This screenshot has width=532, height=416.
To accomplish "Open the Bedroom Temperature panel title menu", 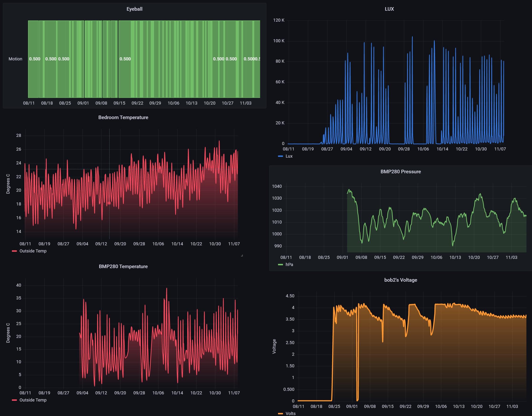I will [x=123, y=117].
